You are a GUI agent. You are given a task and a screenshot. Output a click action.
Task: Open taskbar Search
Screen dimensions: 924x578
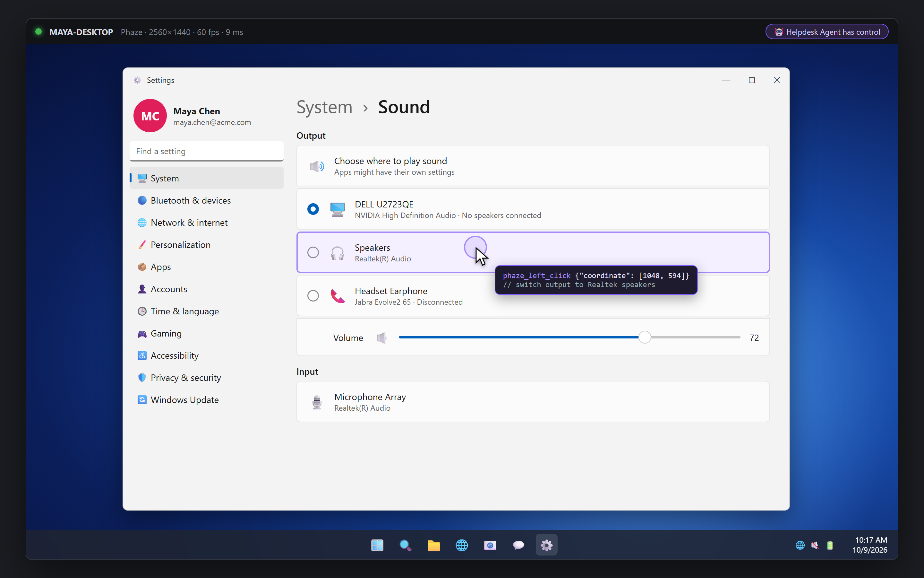(x=406, y=545)
